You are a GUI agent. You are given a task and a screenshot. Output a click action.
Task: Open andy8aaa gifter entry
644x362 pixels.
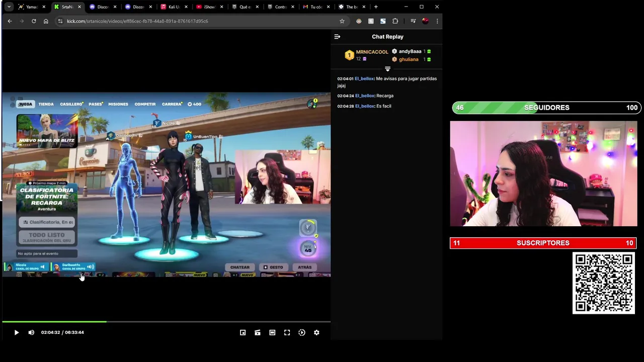(410, 51)
